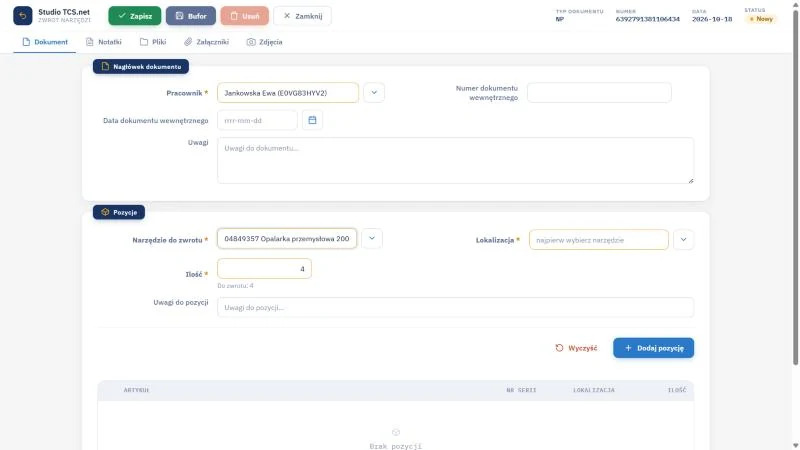The height and width of the screenshot is (450, 800).
Task: Focus the Numer dokumentu wewnętrznego field
Action: [599, 93]
